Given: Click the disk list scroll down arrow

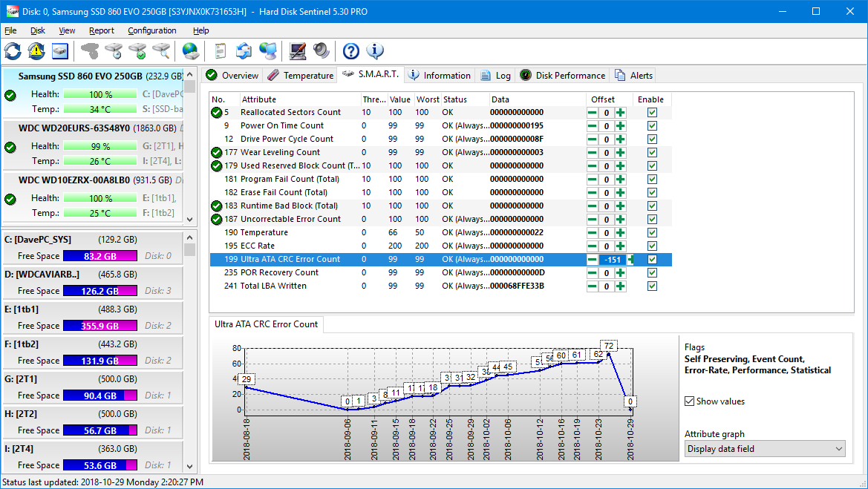Looking at the screenshot, I should pyautogui.click(x=190, y=219).
